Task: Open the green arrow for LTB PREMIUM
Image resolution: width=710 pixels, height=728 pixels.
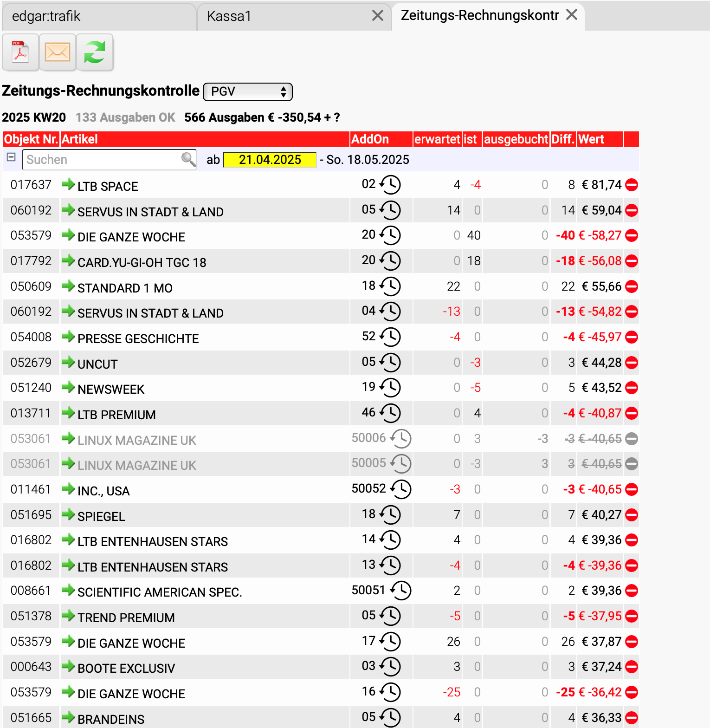Action: pos(68,413)
